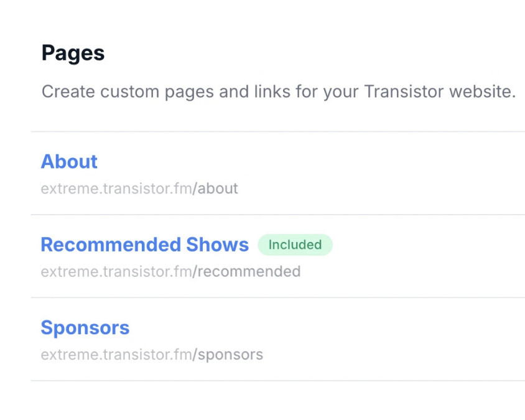Click the Pages heading
Screen dimensions: 525x420
(x=73, y=54)
